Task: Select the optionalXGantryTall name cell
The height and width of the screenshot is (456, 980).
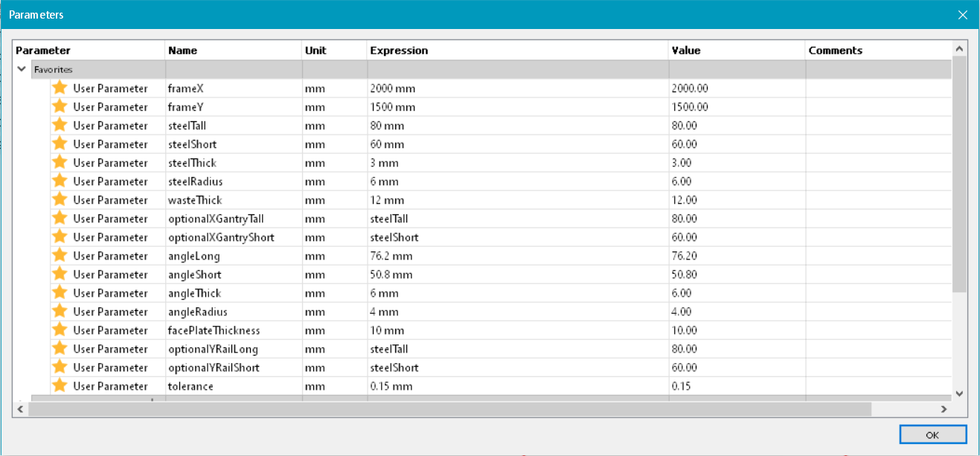Action: pyautogui.click(x=233, y=218)
